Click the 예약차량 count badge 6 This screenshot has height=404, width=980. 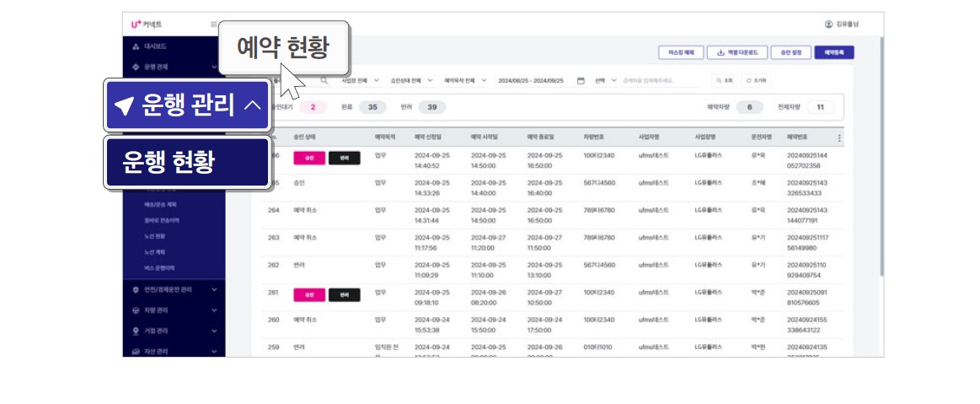(750, 108)
